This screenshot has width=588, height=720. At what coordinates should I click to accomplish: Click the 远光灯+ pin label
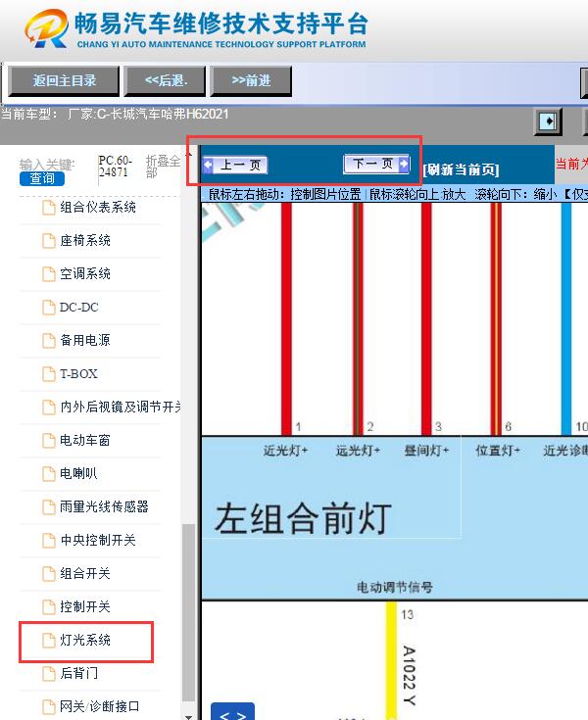(358, 451)
